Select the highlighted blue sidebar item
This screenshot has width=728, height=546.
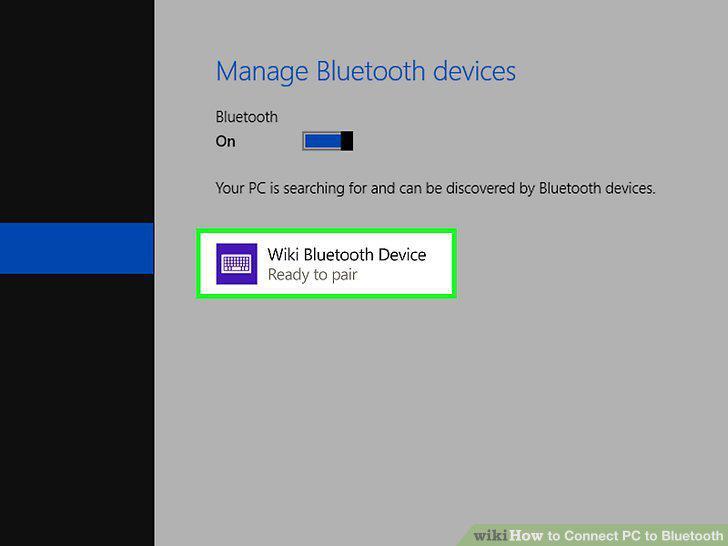77,248
